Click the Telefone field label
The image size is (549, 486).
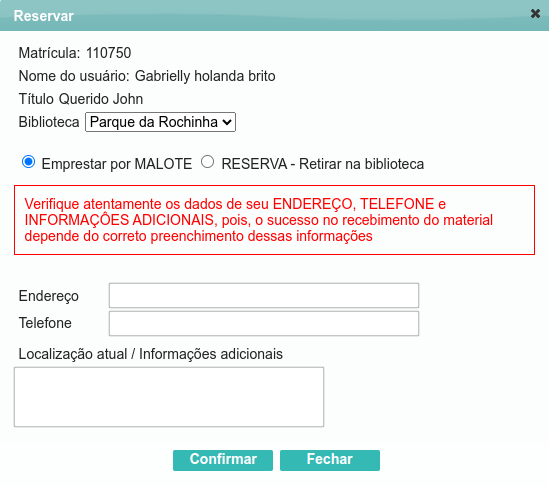tap(45, 323)
